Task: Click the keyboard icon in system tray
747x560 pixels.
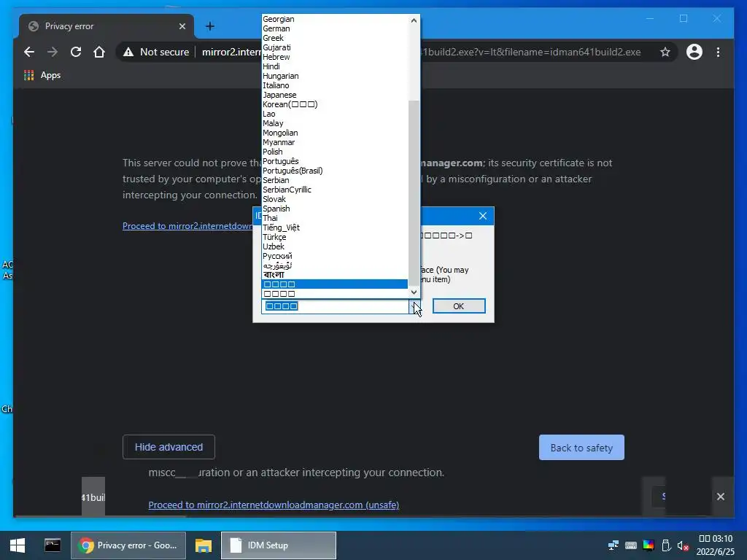Action: point(631,545)
